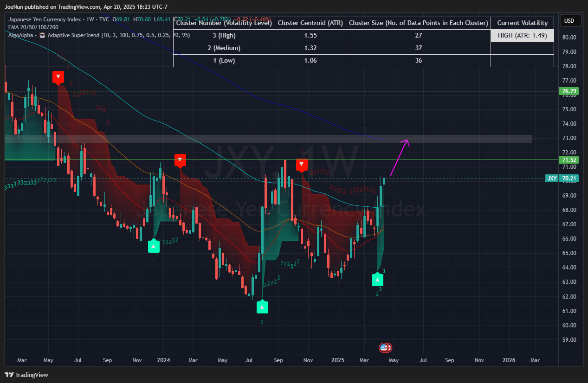Click the 80.00 level on the price axis
The width and height of the screenshot is (588, 383).
[569, 37]
